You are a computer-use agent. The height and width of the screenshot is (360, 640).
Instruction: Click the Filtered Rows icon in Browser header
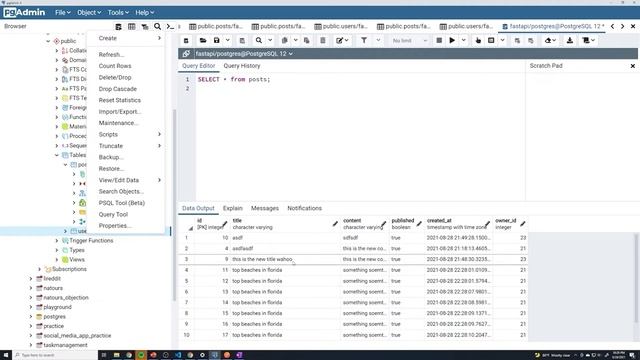(144, 27)
